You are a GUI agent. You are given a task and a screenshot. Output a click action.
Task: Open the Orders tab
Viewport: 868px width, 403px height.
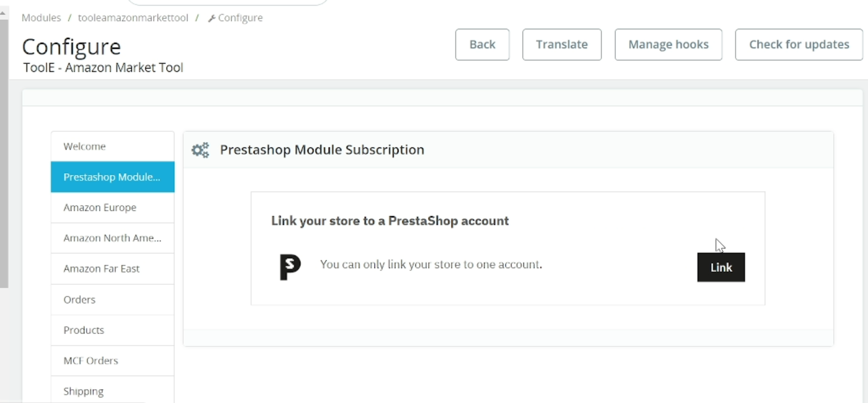112,299
